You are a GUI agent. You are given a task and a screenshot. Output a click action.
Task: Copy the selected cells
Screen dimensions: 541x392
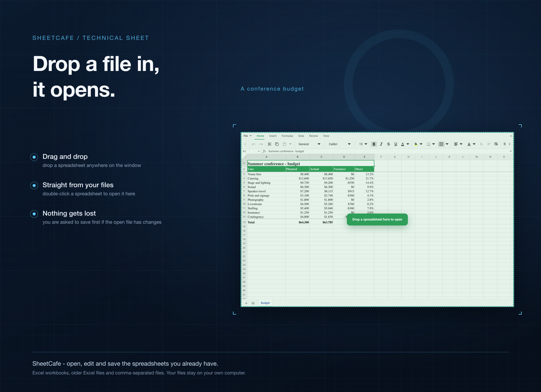[x=277, y=144]
